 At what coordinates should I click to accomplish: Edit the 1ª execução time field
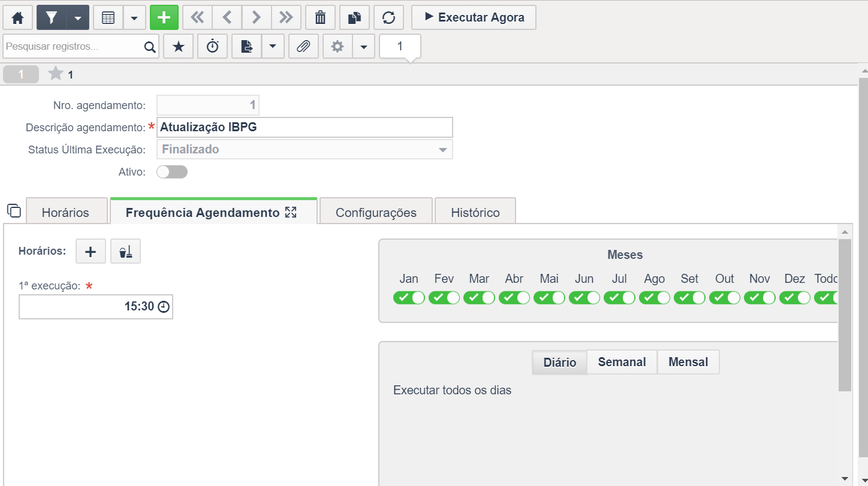tap(96, 306)
